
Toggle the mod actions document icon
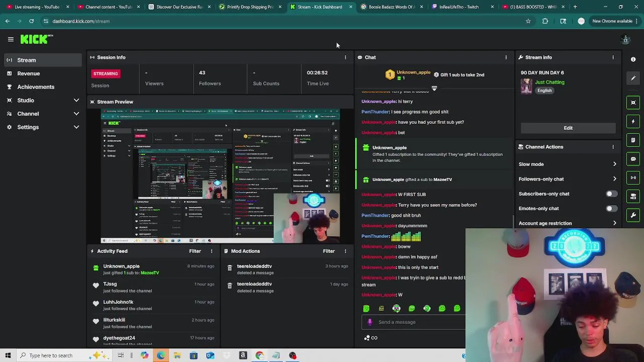tap(633, 140)
